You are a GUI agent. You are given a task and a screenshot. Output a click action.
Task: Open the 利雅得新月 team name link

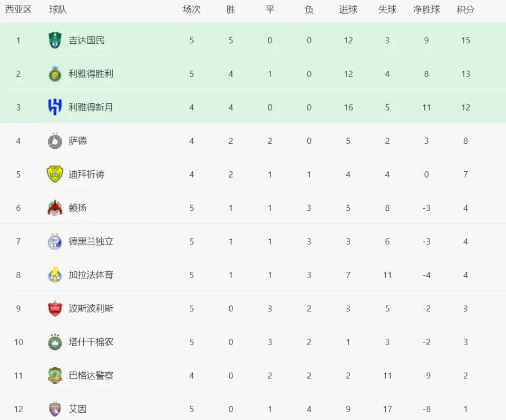click(91, 108)
